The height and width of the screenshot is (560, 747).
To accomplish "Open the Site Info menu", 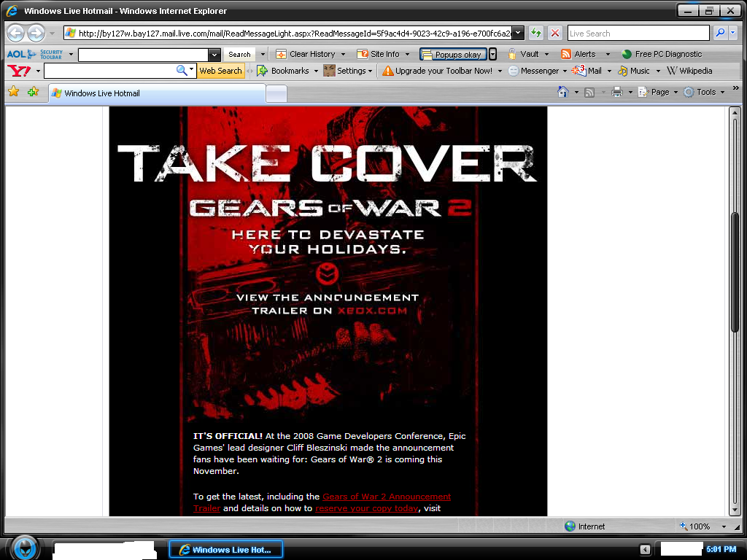I will coord(383,54).
